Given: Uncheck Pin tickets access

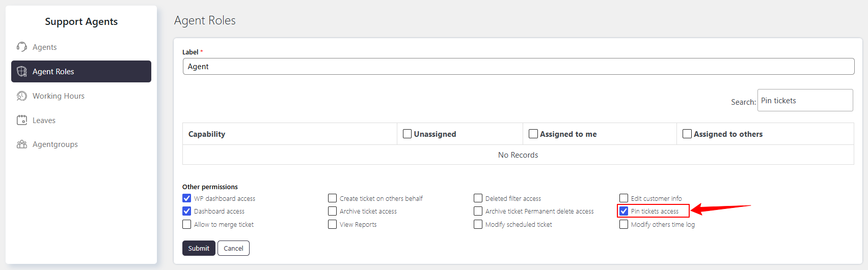Looking at the screenshot, I should [x=624, y=211].
